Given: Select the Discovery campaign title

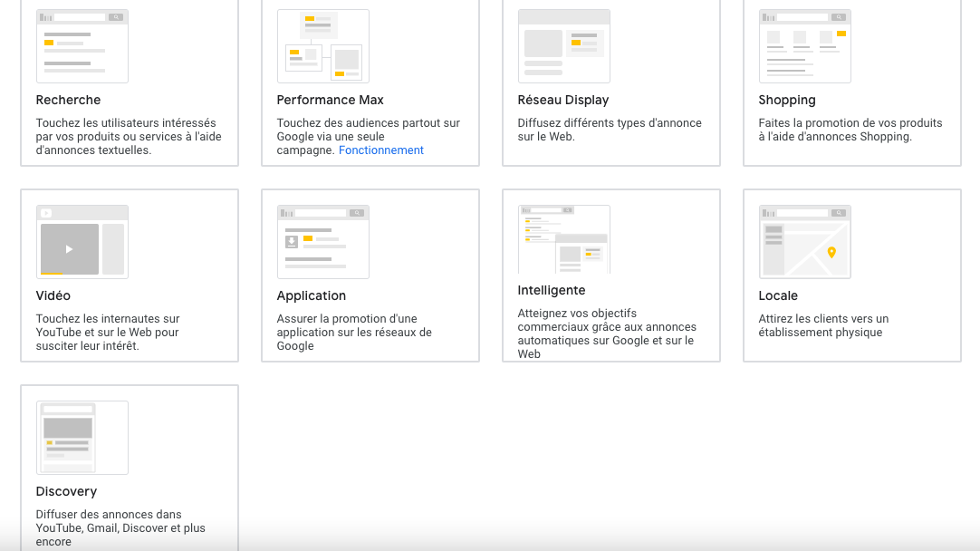Looking at the screenshot, I should tap(66, 491).
